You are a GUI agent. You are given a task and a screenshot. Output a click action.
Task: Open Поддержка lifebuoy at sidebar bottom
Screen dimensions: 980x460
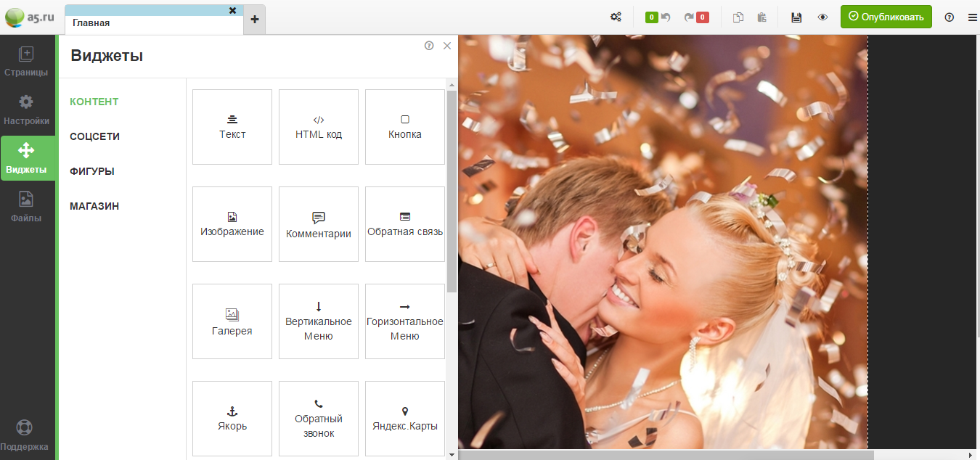[x=25, y=435]
